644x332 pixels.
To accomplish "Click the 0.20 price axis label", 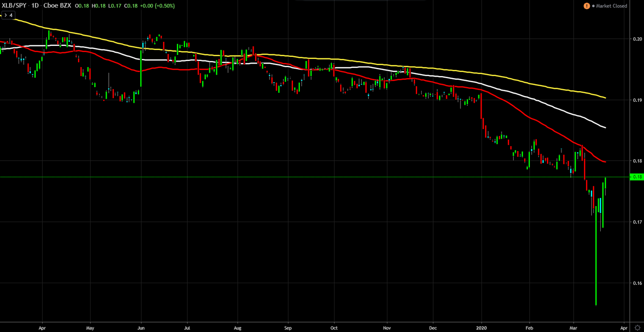I will click(x=637, y=39).
